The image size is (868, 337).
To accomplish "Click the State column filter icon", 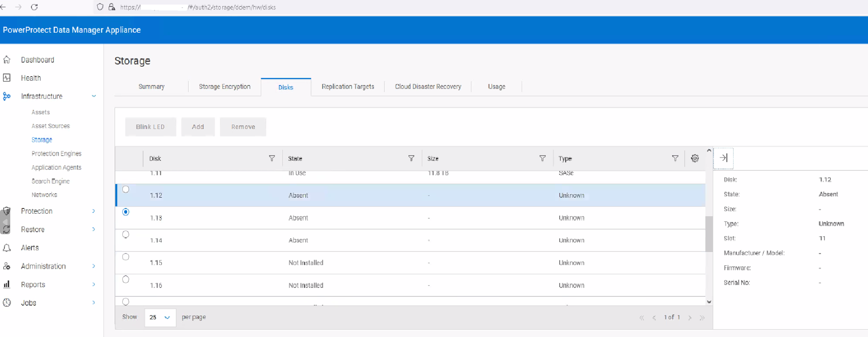I will click(x=411, y=158).
